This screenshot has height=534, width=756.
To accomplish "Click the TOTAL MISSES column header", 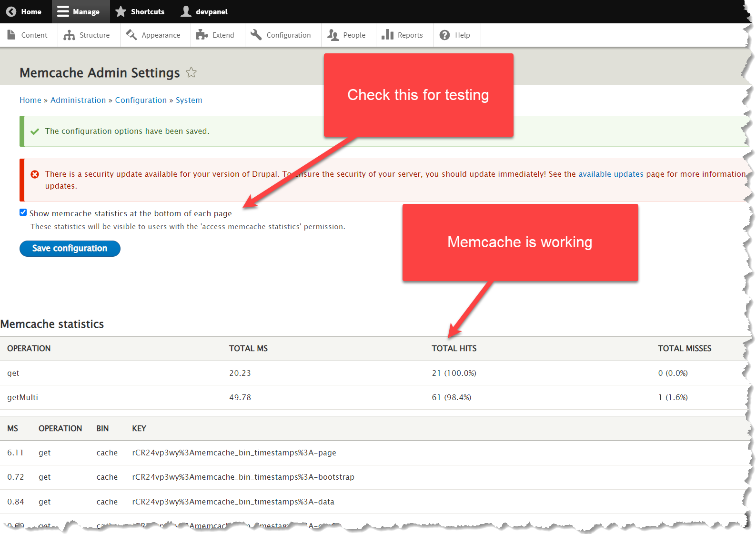I will (685, 348).
